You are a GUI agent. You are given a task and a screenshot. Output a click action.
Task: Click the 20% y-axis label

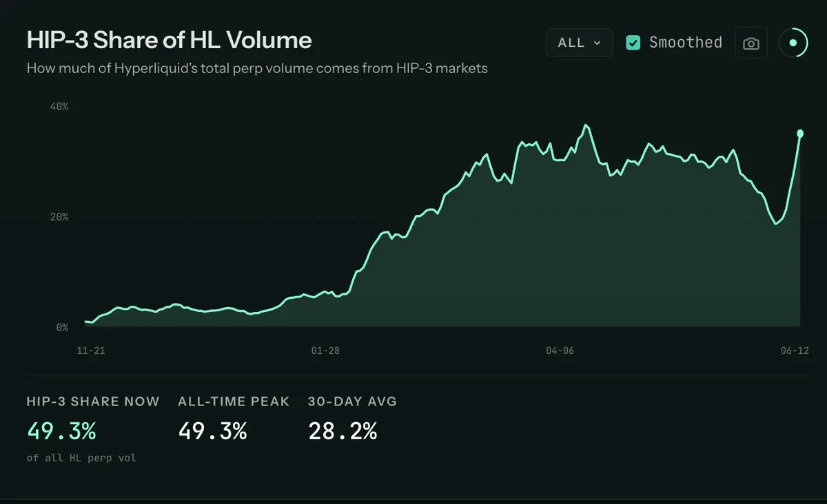[x=59, y=217]
